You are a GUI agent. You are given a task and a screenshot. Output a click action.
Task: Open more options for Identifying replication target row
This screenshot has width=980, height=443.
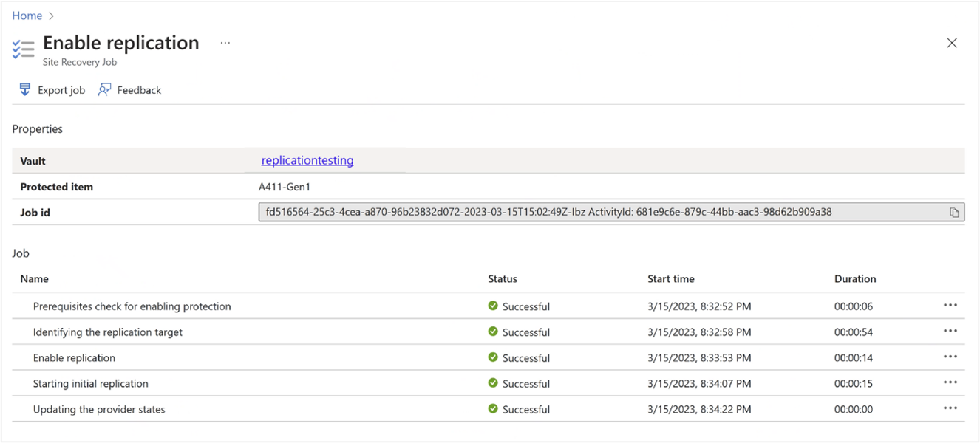[950, 332]
